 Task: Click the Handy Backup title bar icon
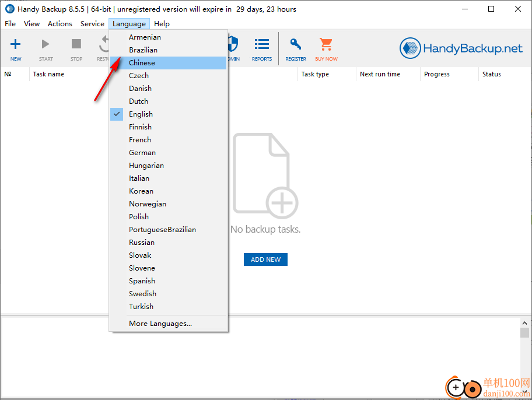pyautogui.click(x=10, y=9)
